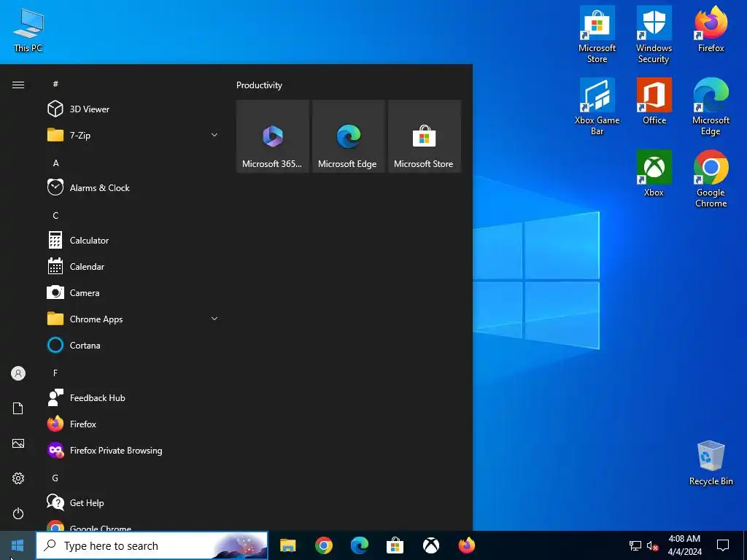The image size is (747, 560).
Task: Click the F letter group header
Action: [x=55, y=373]
